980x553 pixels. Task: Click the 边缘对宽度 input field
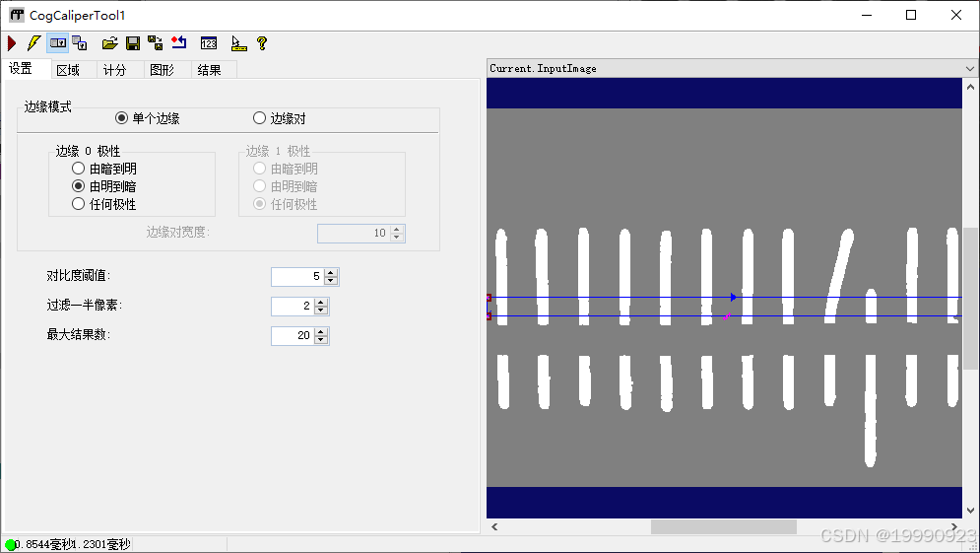click(354, 234)
